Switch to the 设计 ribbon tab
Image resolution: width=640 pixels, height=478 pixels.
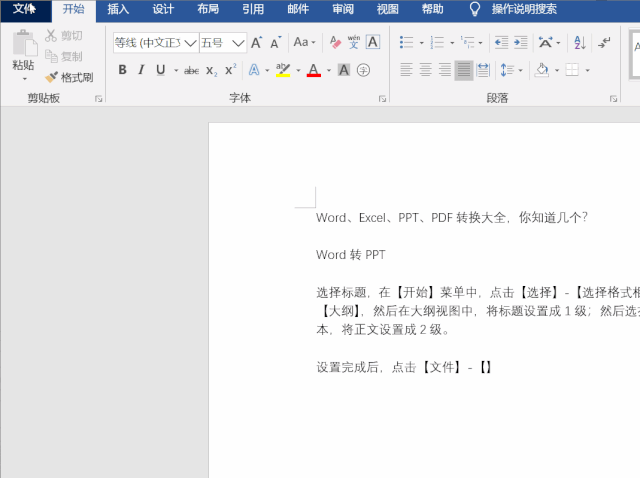(163, 9)
